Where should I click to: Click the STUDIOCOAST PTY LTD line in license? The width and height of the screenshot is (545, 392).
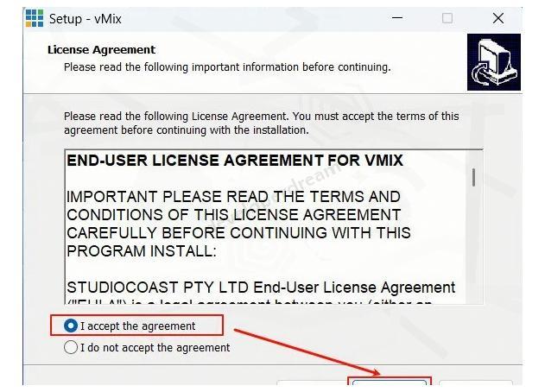261,288
